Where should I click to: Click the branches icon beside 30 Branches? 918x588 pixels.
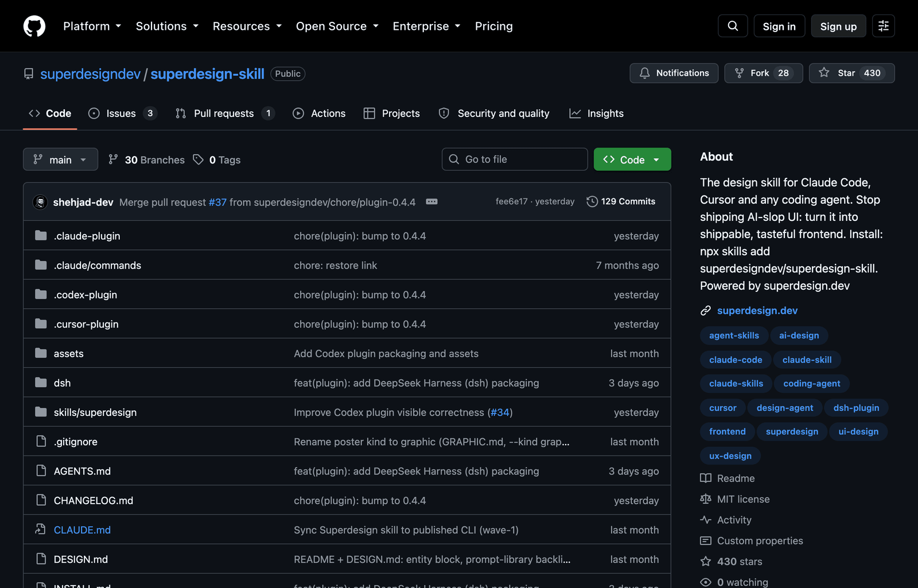[114, 159]
